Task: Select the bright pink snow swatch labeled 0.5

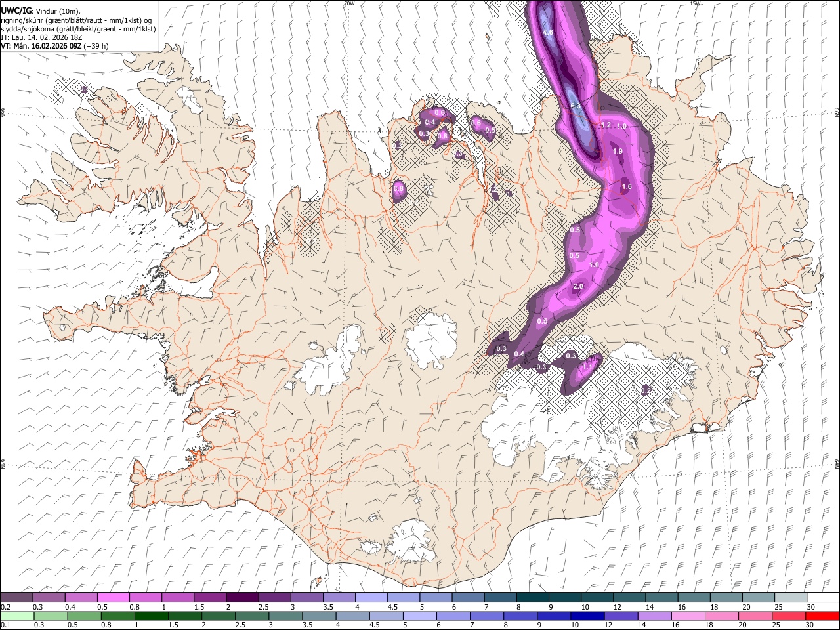Action: (114, 597)
